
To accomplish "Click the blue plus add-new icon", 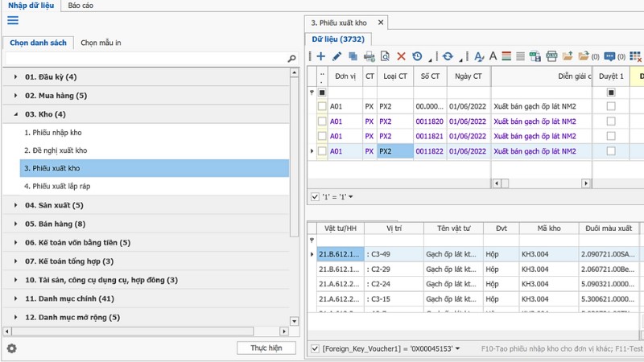I will pos(320,56).
